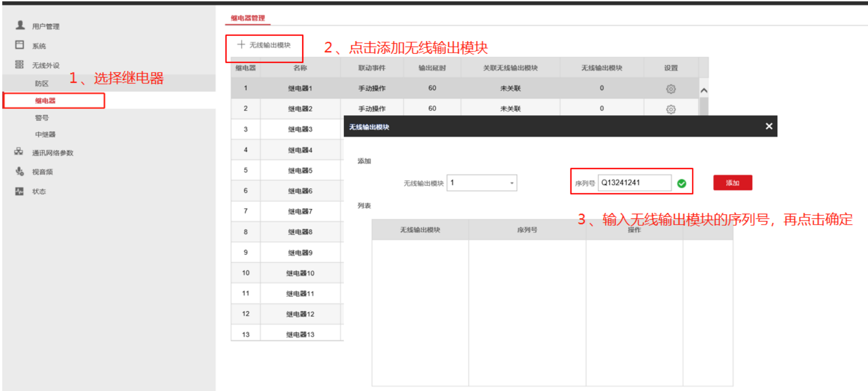Select the 继电器10 row
This screenshot has width=868, height=391.
tap(288, 273)
